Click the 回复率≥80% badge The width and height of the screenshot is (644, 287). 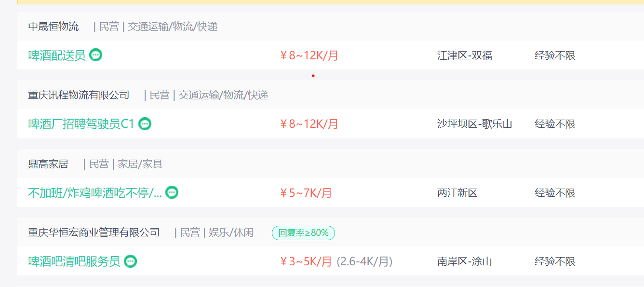(x=303, y=233)
